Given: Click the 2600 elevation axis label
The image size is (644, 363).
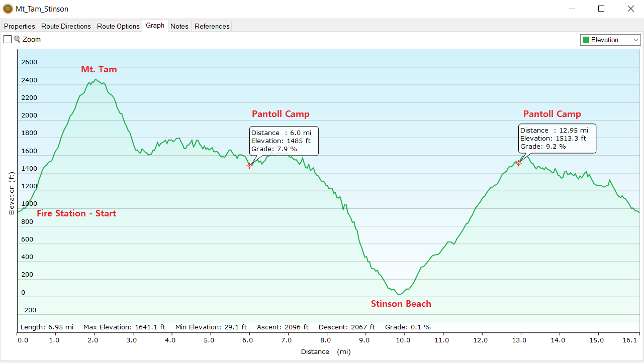Looking at the screenshot, I should 29,62.
